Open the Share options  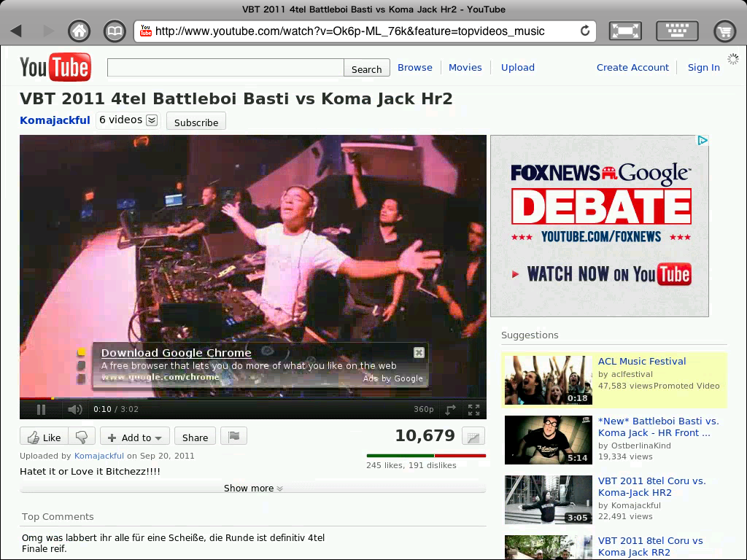click(195, 436)
